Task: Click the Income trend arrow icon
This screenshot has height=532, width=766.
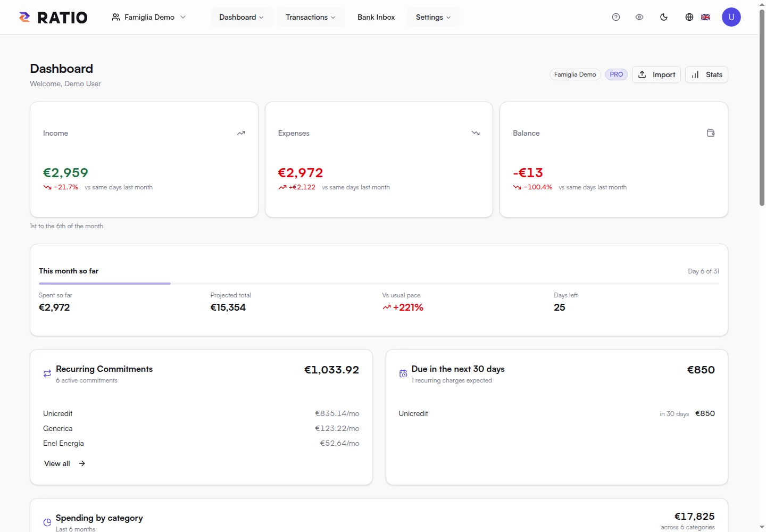Action: pyautogui.click(x=241, y=133)
